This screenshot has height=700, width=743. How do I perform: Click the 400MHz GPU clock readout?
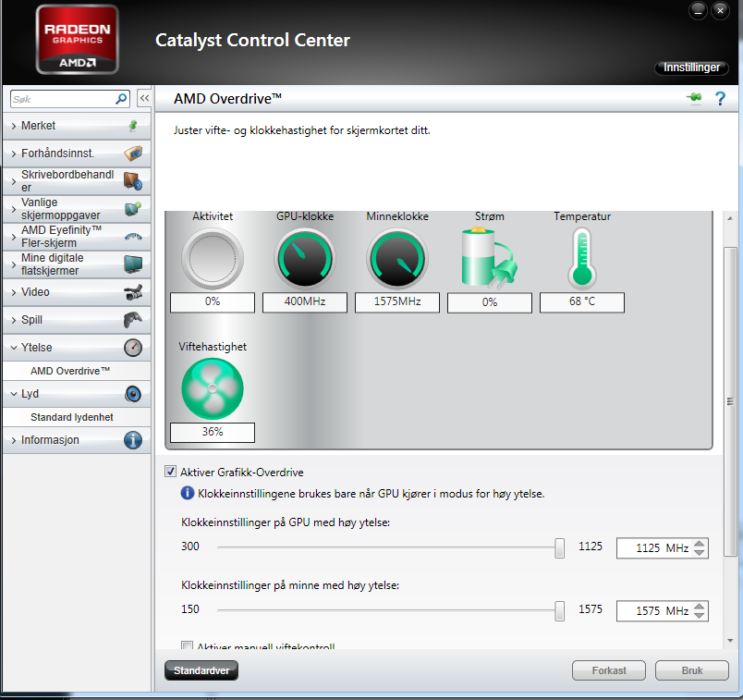click(x=305, y=302)
